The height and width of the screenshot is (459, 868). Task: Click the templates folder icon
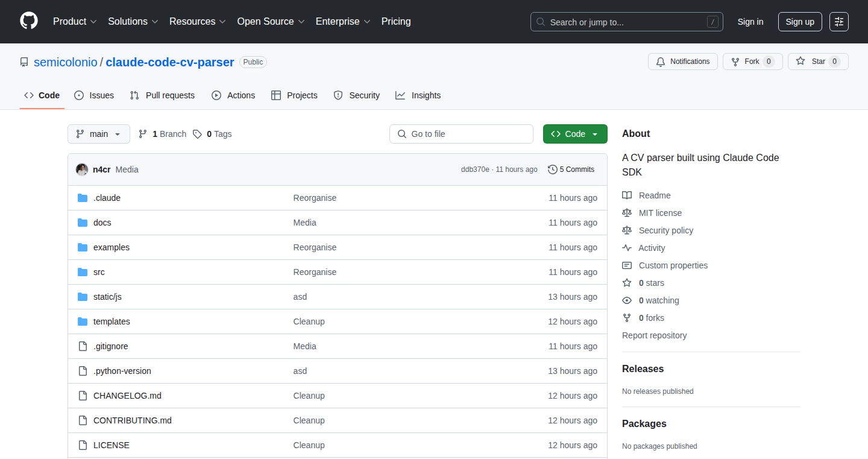coord(83,321)
